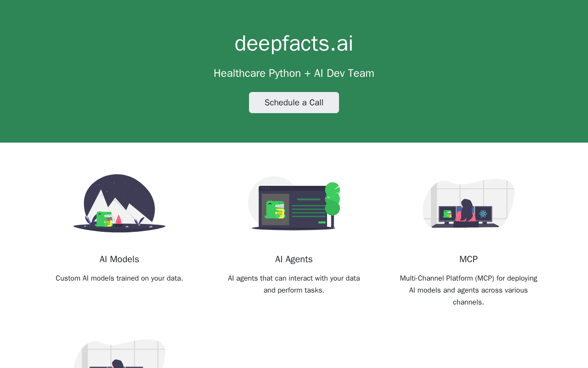Click the AI Agents browser window illustration

294,203
